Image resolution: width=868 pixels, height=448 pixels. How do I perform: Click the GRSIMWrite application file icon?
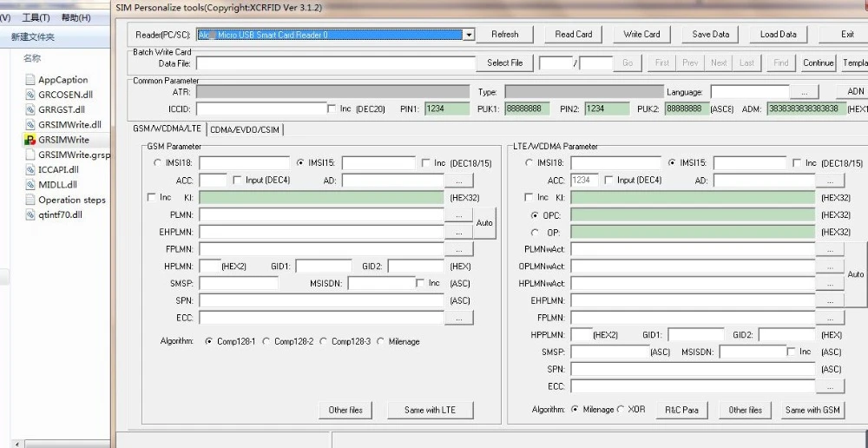tap(30, 140)
